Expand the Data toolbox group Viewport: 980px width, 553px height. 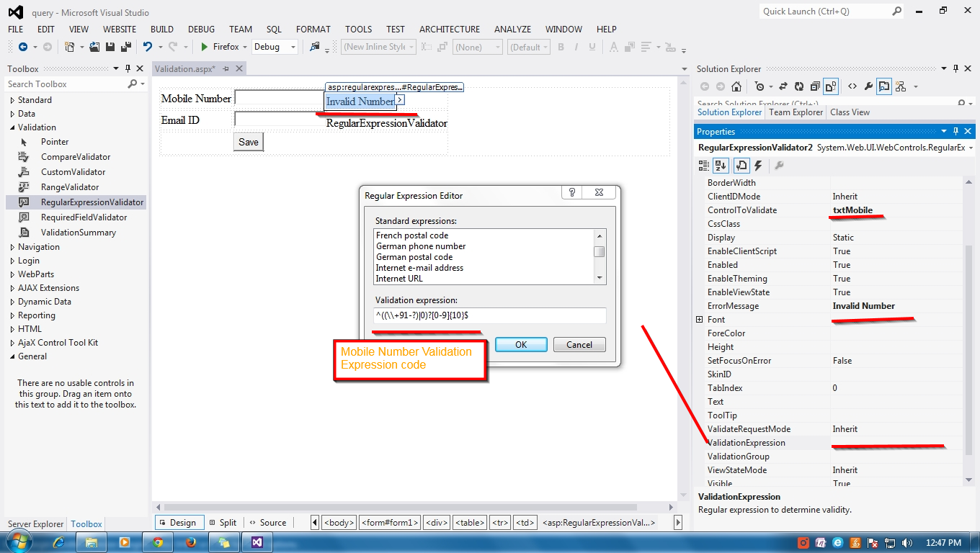coord(12,114)
